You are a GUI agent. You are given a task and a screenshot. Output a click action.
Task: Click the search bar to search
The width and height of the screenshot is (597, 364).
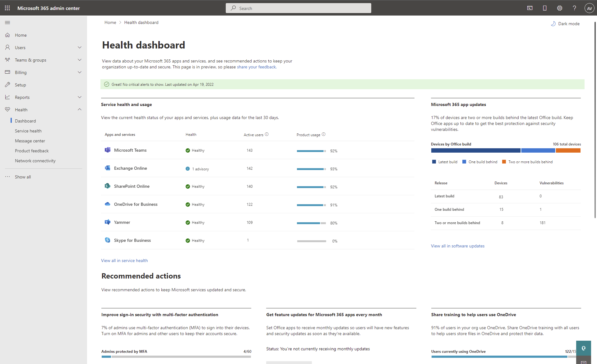click(x=298, y=8)
